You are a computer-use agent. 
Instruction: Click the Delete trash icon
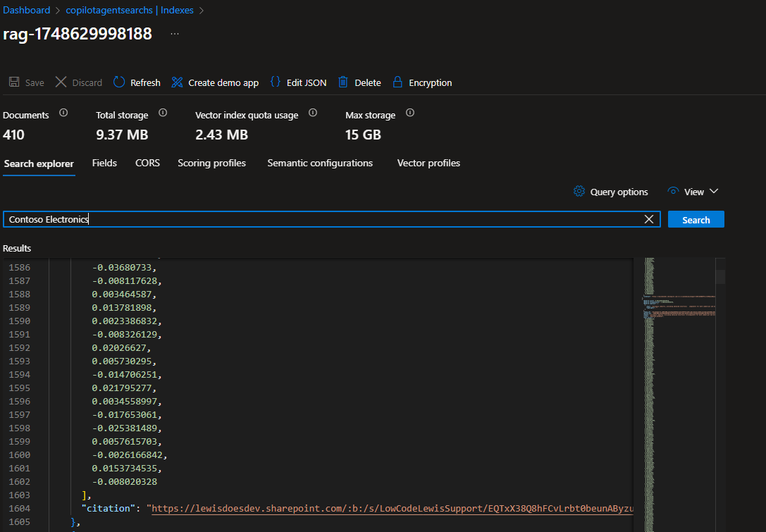coord(343,82)
